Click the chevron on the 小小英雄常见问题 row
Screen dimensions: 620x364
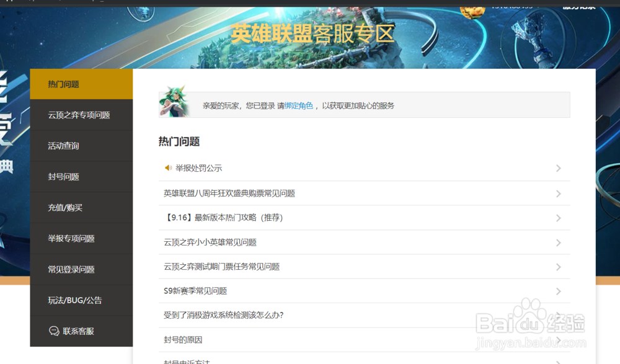(559, 242)
